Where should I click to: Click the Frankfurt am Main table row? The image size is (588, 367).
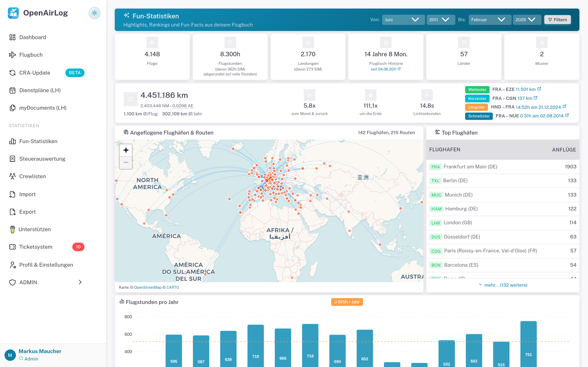(x=502, y=167)
